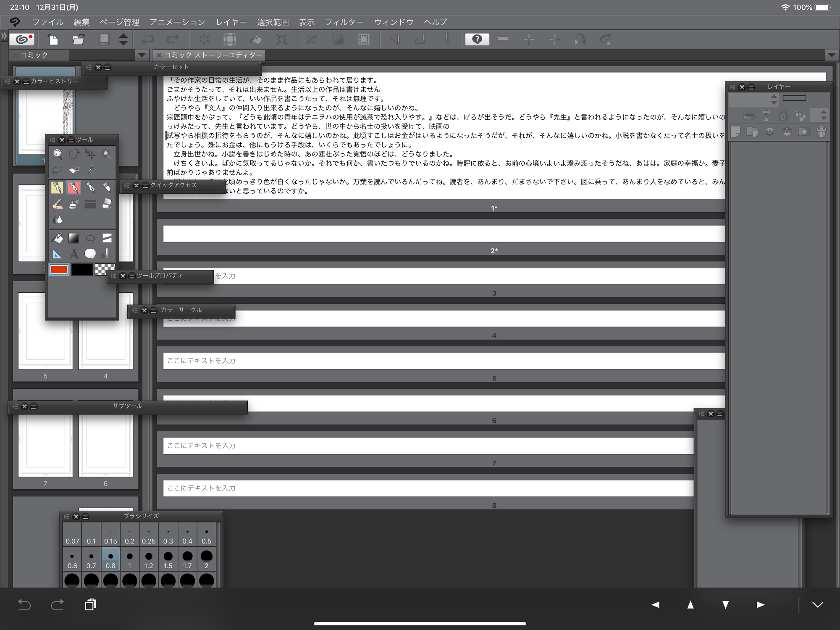Pick the Eyedropper tool
840x630 pixels.
pyautogui.click(x=90, y=170)
